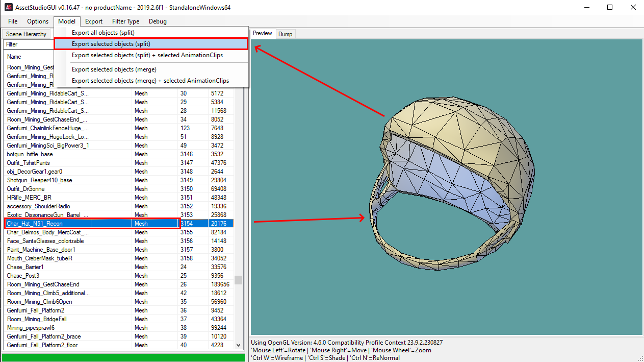
Task: Select Export selected objects (split)
Action: coord(111,44)
